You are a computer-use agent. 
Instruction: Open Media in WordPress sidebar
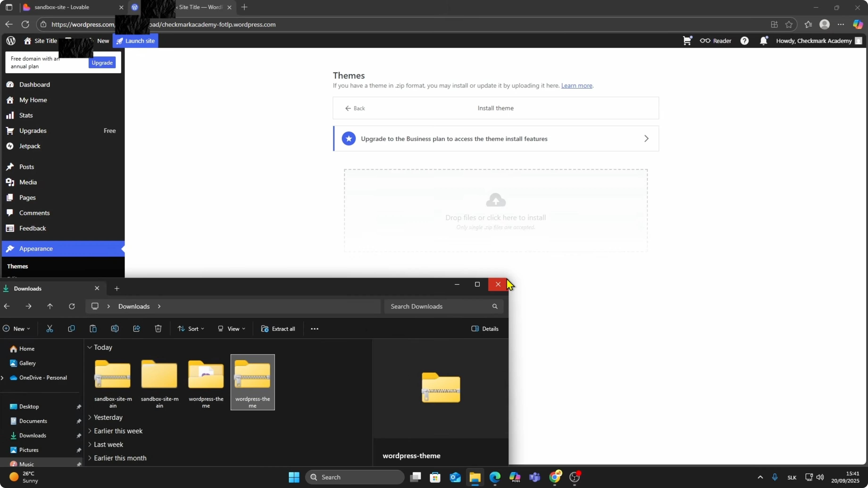pyautogui.click(x=63, y=182)
